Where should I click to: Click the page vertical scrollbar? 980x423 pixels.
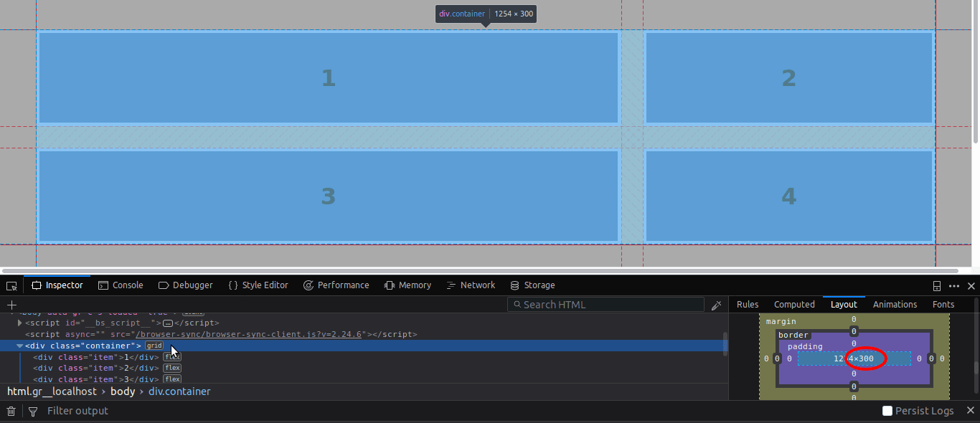pos(976,72)
